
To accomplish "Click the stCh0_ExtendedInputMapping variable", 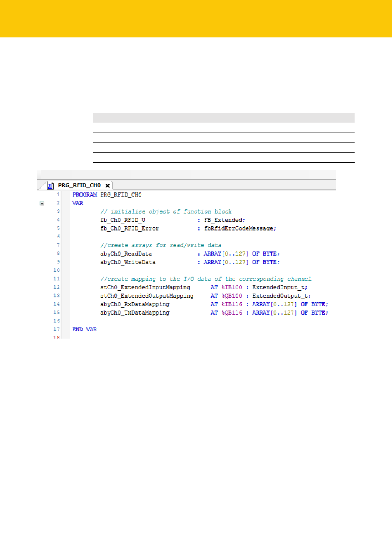I will click(145, 287).
